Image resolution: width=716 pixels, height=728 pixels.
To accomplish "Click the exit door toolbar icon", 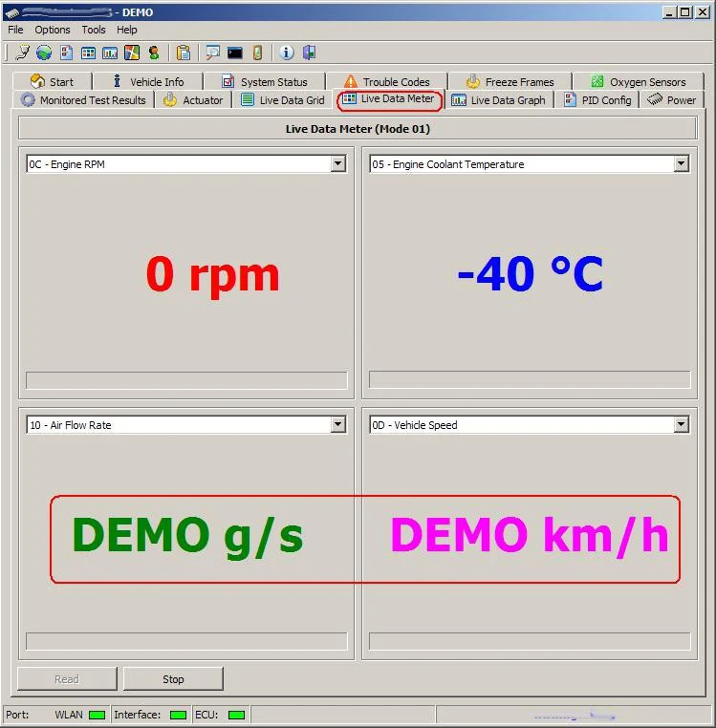I will point(309,53).
